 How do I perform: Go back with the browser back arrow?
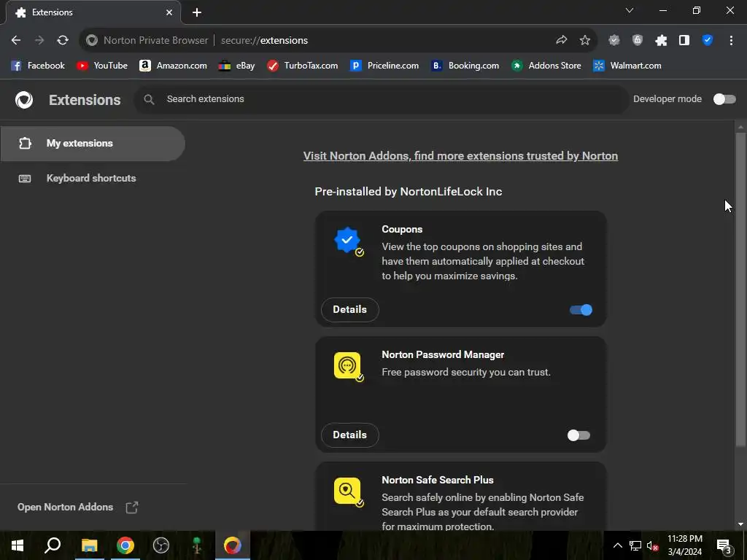coord(16,41)
